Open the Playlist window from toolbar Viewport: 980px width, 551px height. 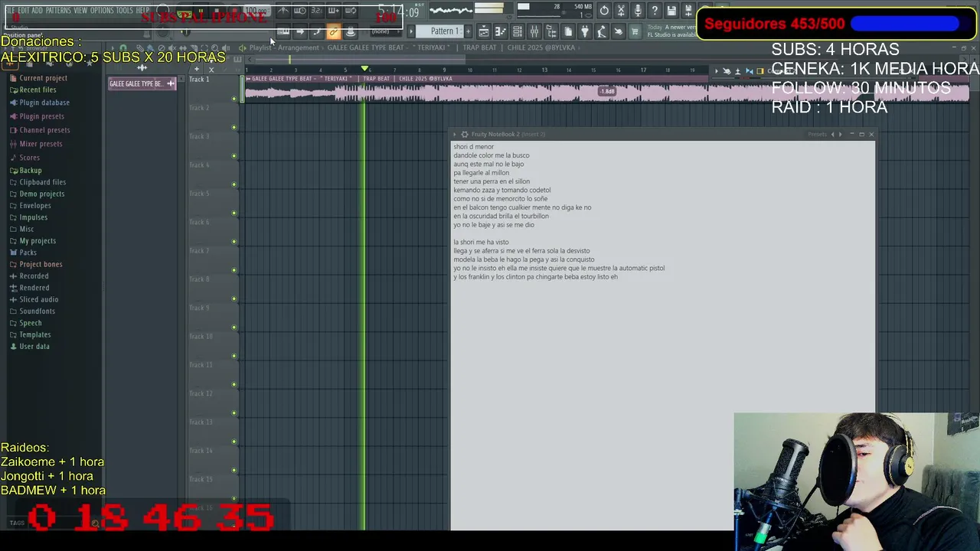tap(484, 31)
